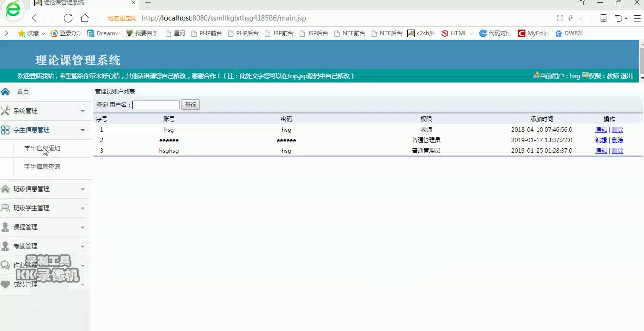
Task: Click the 用户名 search input field
Action: [156, 105]
